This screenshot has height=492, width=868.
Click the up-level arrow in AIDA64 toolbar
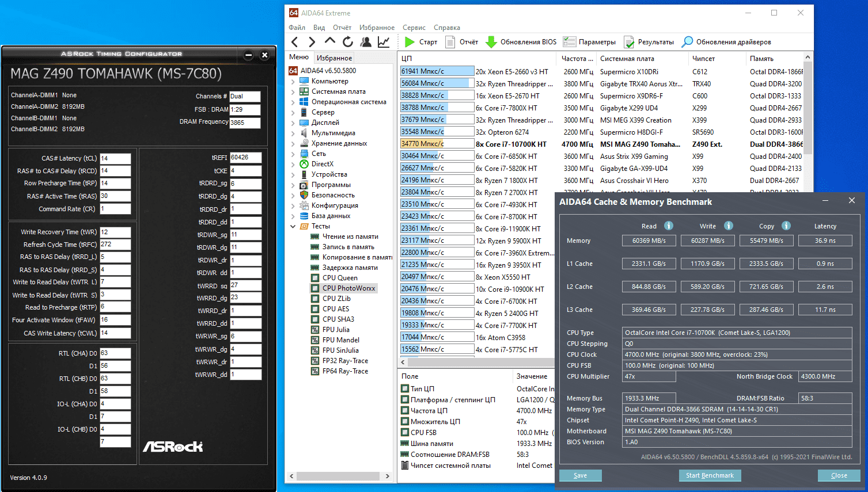330,41
